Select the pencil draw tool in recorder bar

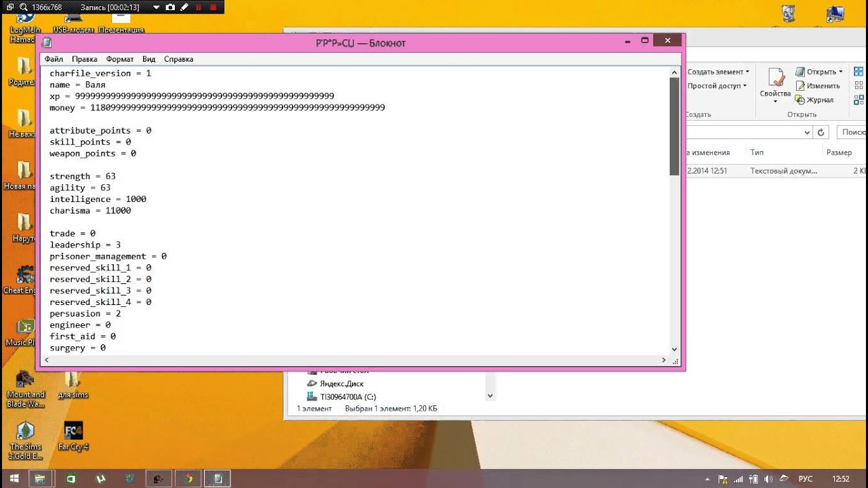(x=184, y=7)
